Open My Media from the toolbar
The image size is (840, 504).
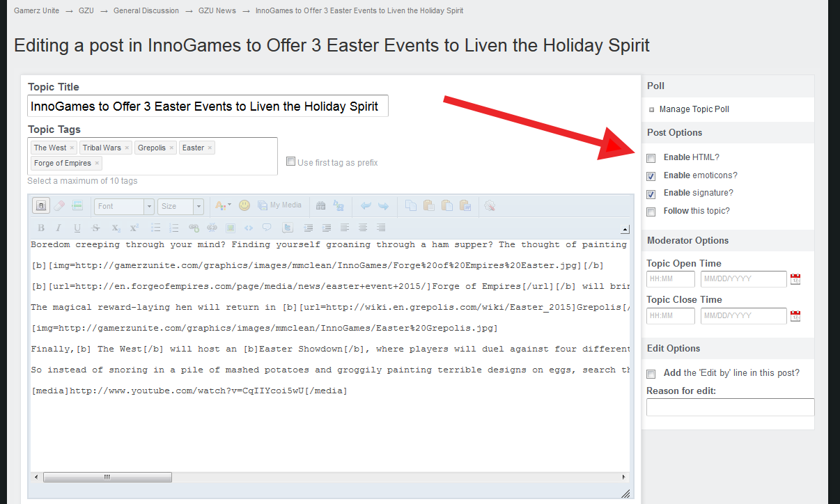pos(279,205)
